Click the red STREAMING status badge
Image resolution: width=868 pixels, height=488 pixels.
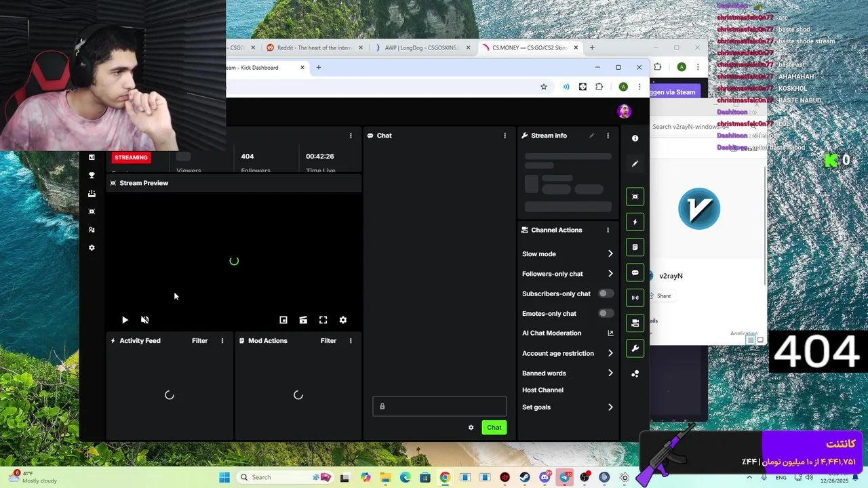[x=131, y=157]
